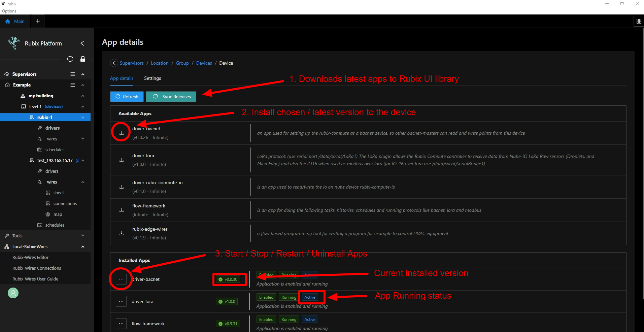Image resolution: width=644 pixels, height=332 pixels.
Task: Click flow-framework v0.9.31 version badge
Action: 228,324
